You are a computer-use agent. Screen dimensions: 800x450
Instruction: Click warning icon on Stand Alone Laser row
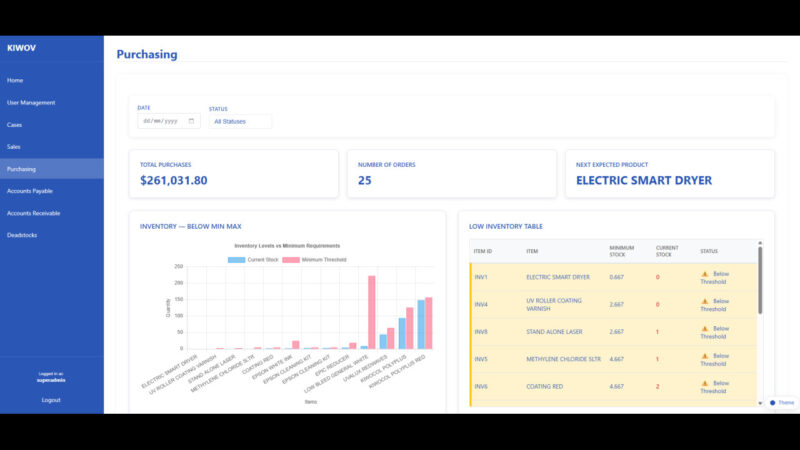point(704,328)
